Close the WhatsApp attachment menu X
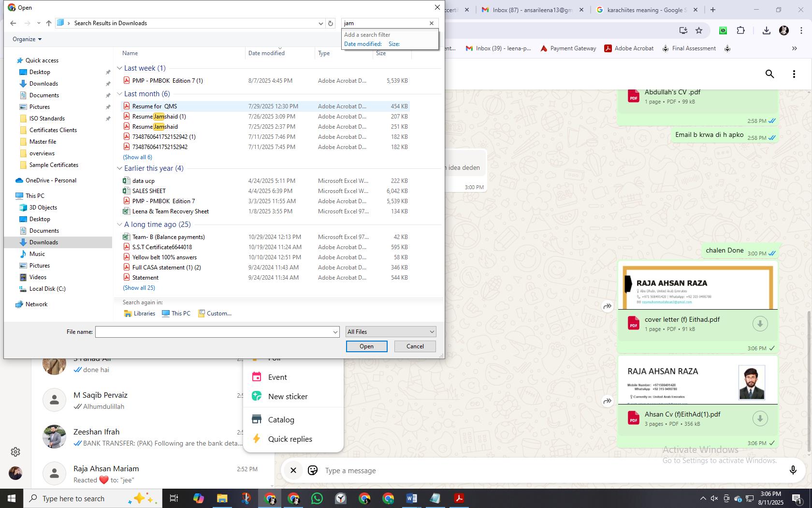 [x=293, y=470]
